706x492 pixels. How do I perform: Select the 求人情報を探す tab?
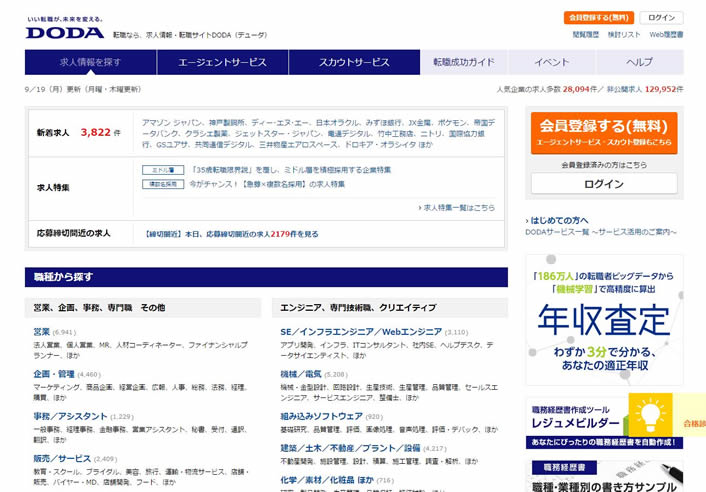click(x=91, y=62)
